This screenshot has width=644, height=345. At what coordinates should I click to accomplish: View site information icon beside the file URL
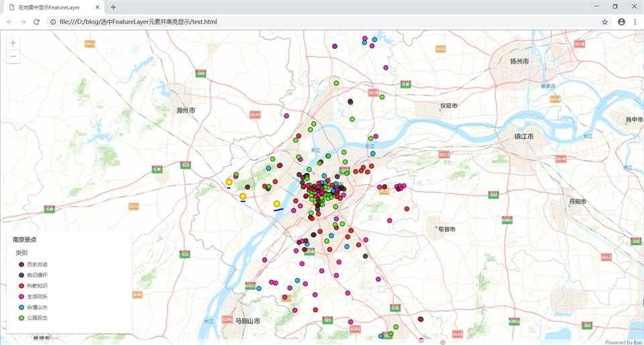(x=53, y=21)
